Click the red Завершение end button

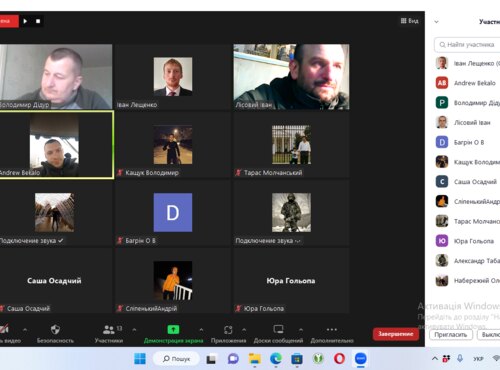coord(396,334)
